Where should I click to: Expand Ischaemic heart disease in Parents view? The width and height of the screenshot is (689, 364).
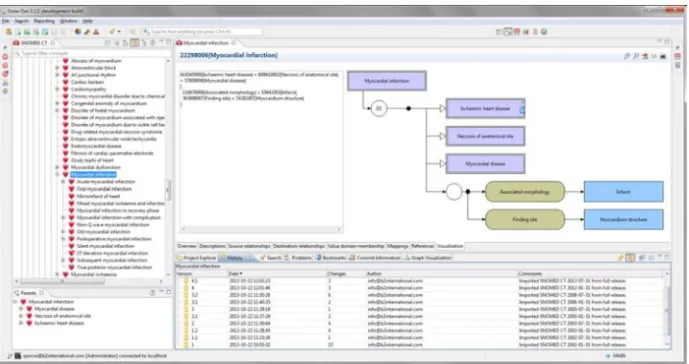21,323
